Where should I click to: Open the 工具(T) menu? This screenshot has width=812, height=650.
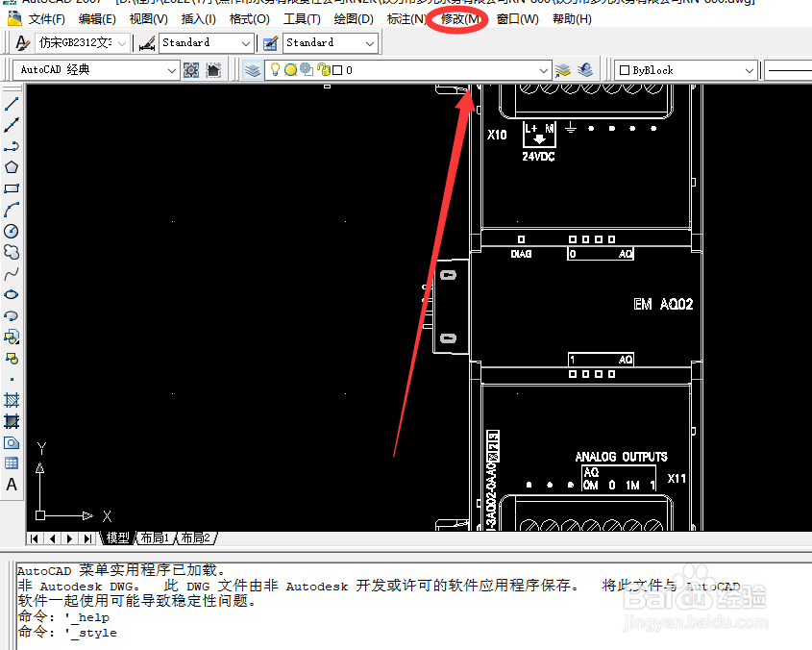point(302,19)
